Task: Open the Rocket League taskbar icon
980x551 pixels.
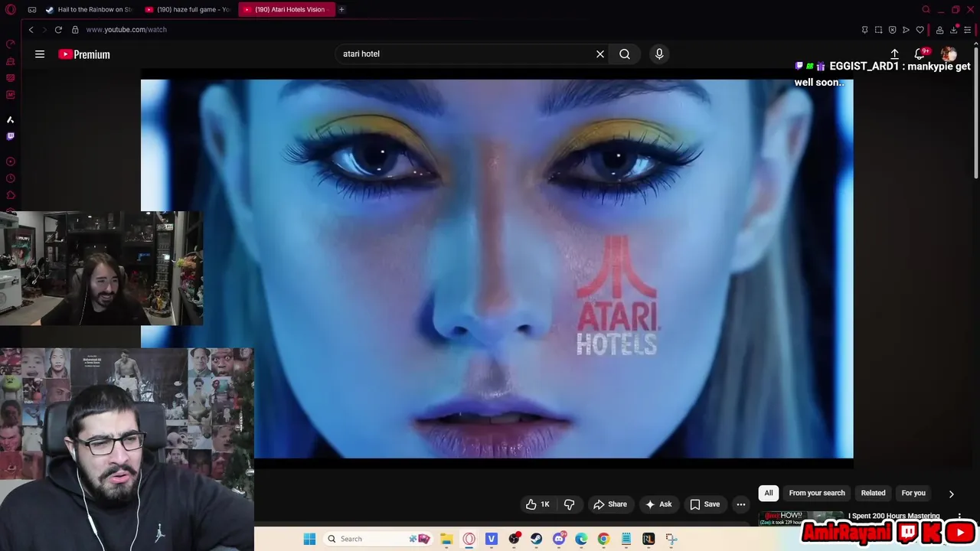Action: coord(648,539)
